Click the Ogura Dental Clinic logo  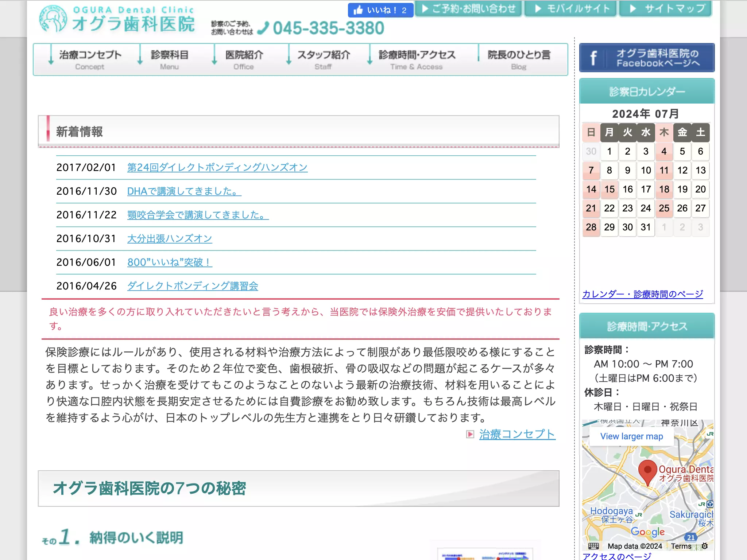(x=117, y=19)
